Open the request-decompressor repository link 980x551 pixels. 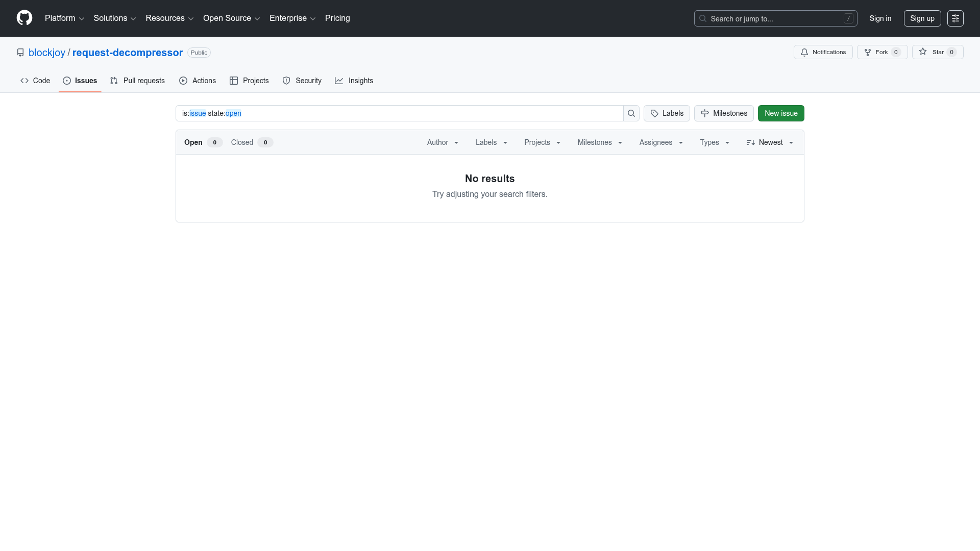(128, 53)
